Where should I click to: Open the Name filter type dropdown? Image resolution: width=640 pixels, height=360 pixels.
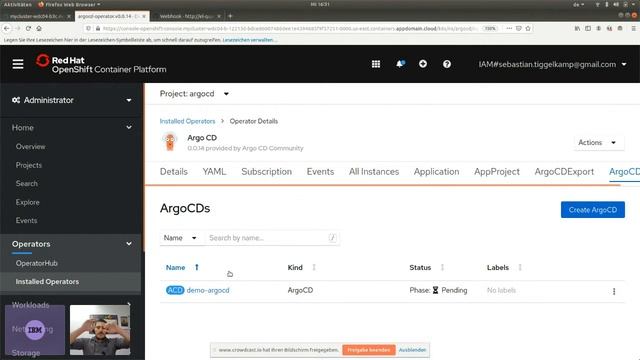coord(180,238)
